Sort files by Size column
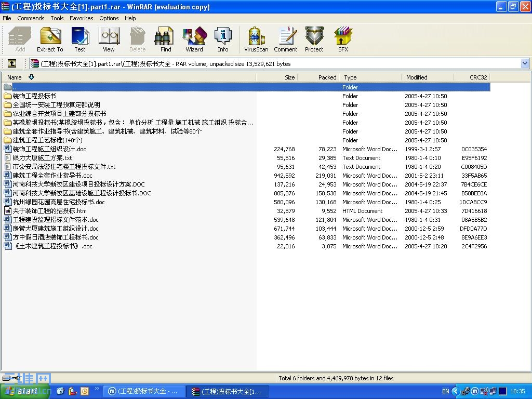 tap(276, 77)
